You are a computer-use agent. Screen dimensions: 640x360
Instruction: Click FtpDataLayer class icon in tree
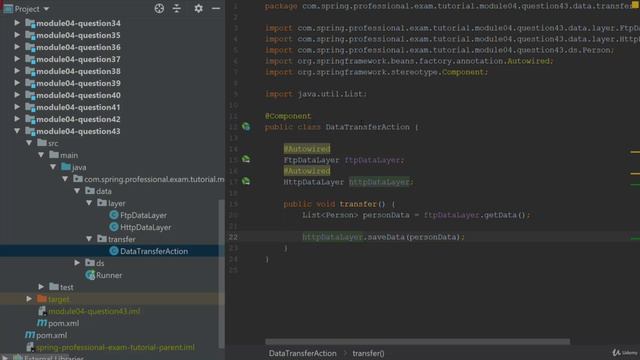click(x=114, y=215)
